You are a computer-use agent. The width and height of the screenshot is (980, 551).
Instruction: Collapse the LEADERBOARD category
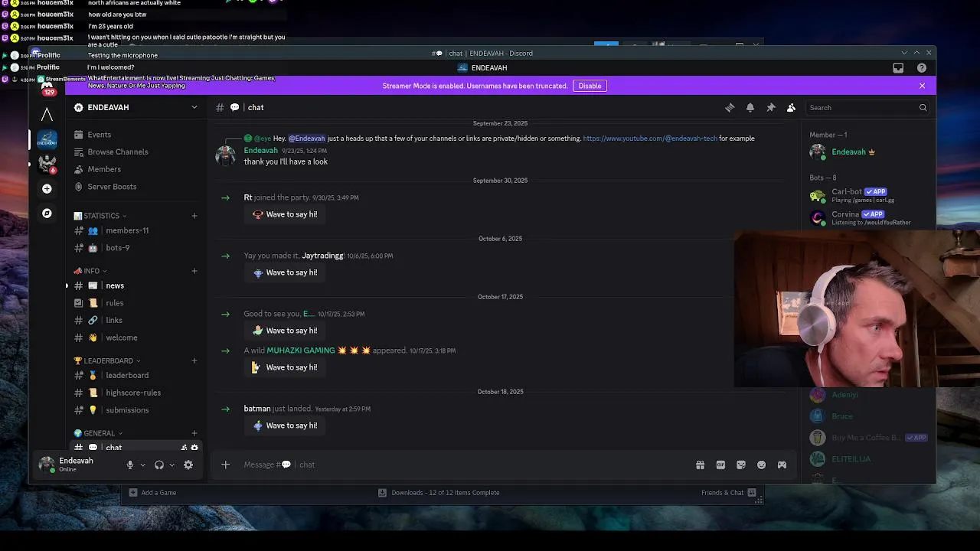click(x=108, y=360)
